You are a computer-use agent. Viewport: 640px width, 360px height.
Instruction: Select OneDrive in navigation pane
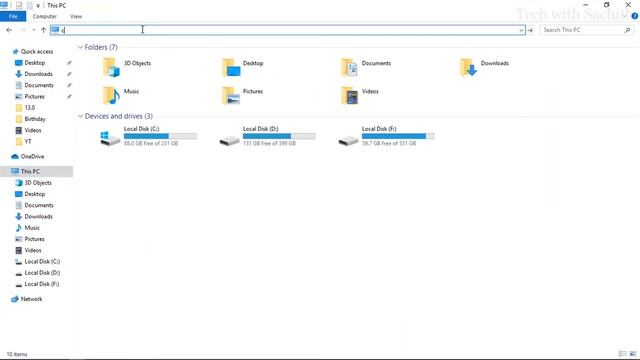pyautogui.click(x=32, y=157)
